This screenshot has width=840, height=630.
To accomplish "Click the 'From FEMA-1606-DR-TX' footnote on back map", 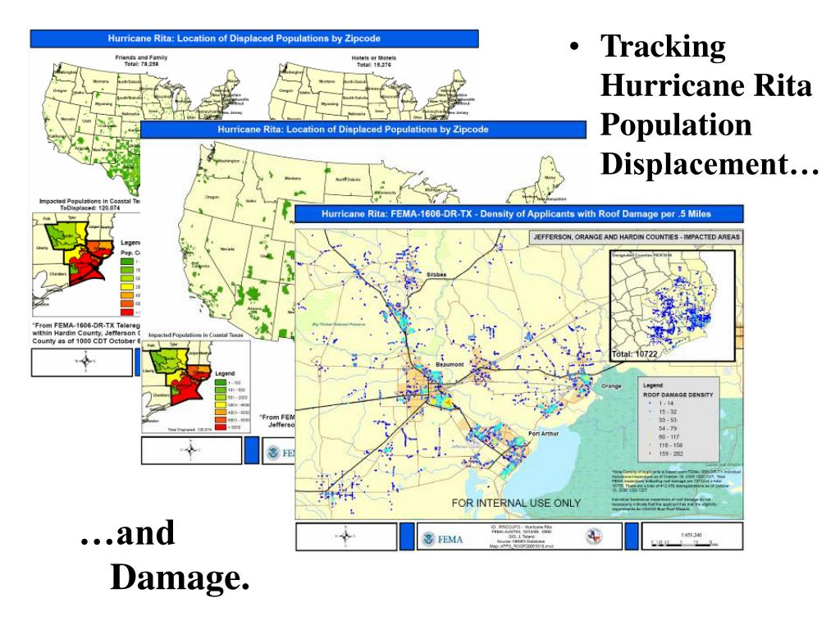I will point(85,333).
